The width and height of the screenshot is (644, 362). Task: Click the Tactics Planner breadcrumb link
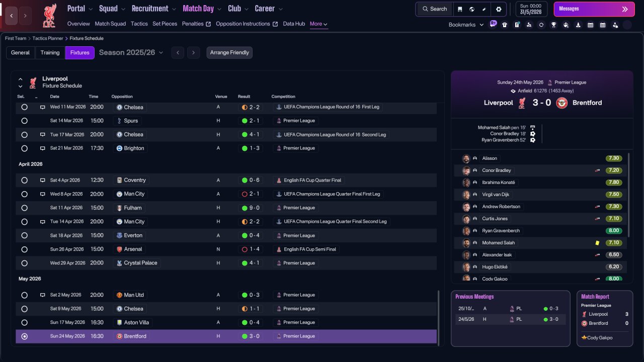(48, 38)
